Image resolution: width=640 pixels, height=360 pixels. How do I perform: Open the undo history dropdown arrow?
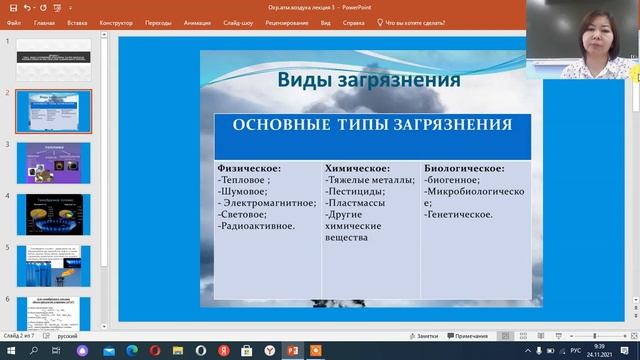point(34,8)
